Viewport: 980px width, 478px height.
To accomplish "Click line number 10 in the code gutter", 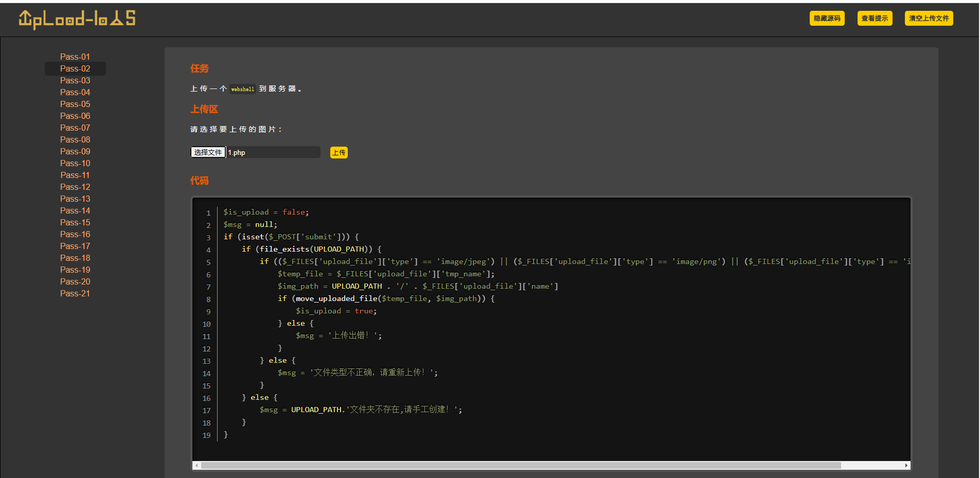I will pyautogui.click(x=206, y=324).
